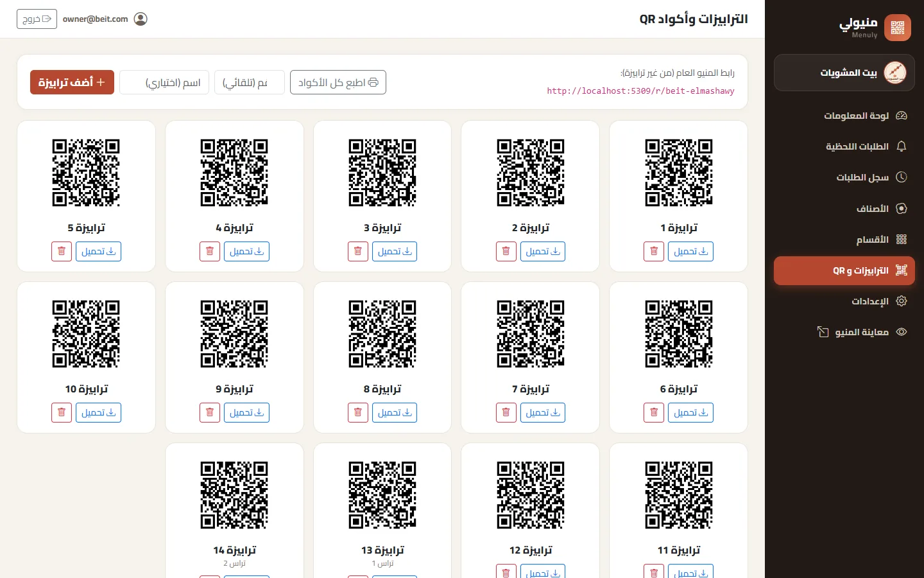Delete table ترابيزة 1 with trash icon
The width and height of the screenshot is (924, 578).
click(x=654, y=251)
